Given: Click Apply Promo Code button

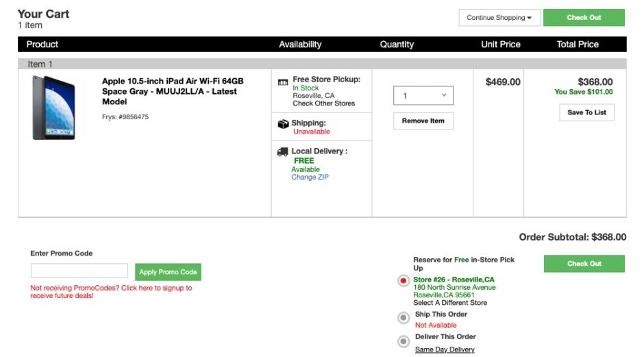Looking at the screenshot, I should [x=168, y=272].
